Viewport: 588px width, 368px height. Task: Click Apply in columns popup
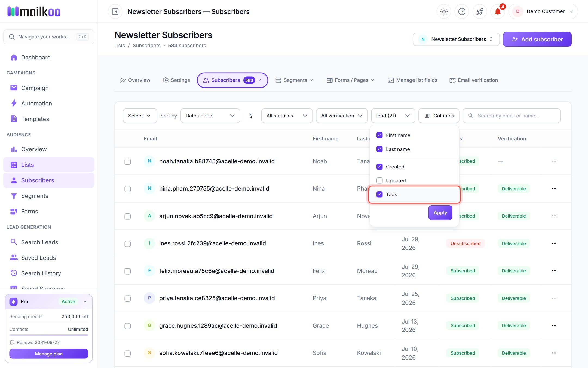coord(440,213)
